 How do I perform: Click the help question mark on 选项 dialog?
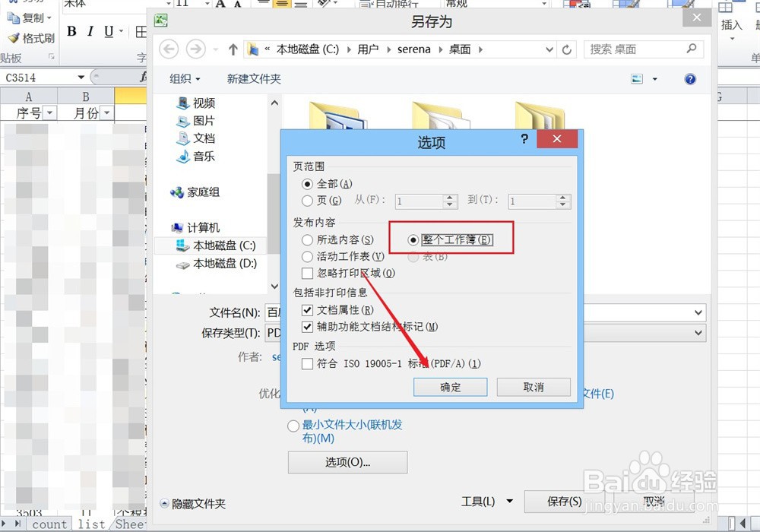[524, 139]
